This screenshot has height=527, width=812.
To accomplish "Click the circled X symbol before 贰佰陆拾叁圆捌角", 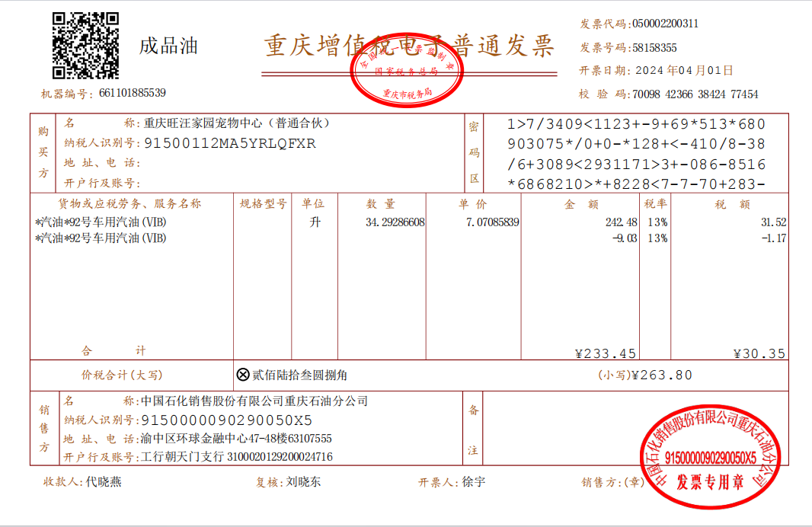I will pos(243,374).
